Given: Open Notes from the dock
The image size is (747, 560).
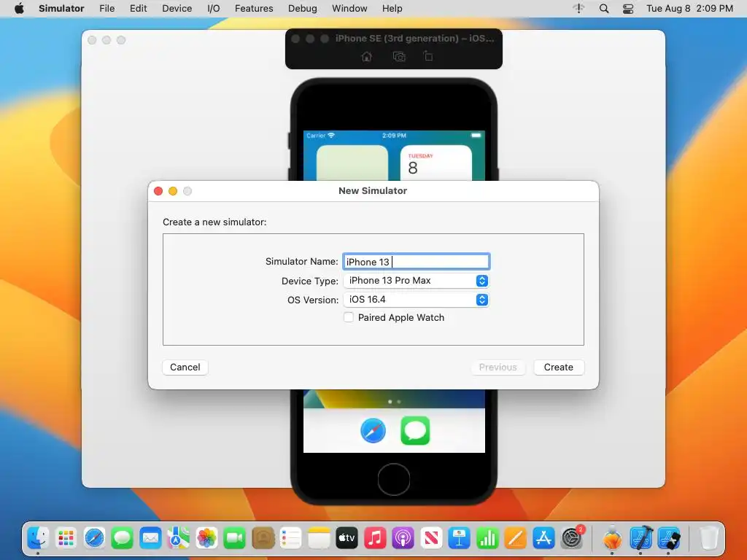Looking at the screenshot, I should (319, 539).
